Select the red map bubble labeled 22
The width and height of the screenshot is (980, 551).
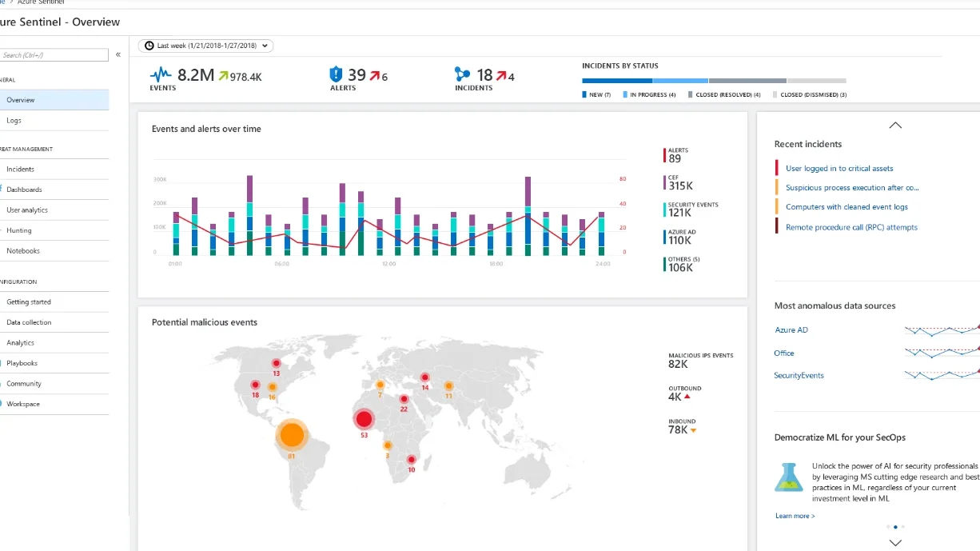tap(404, 399)
